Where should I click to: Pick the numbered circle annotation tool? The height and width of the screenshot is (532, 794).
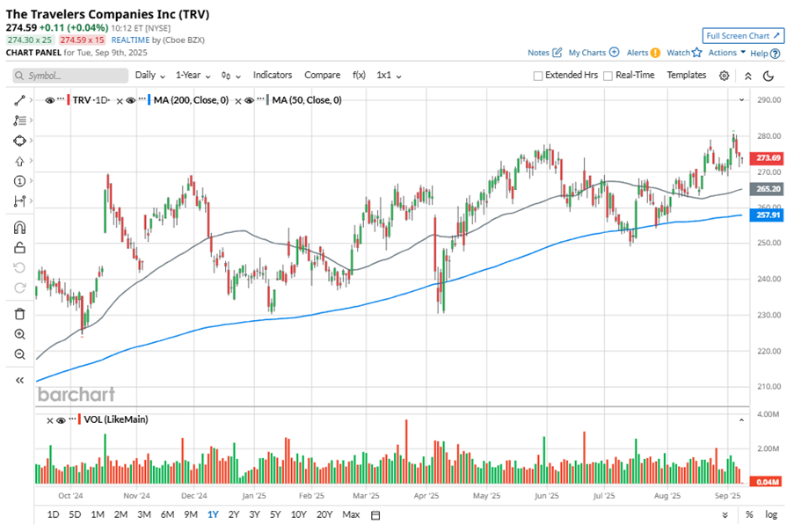point(19,181)
